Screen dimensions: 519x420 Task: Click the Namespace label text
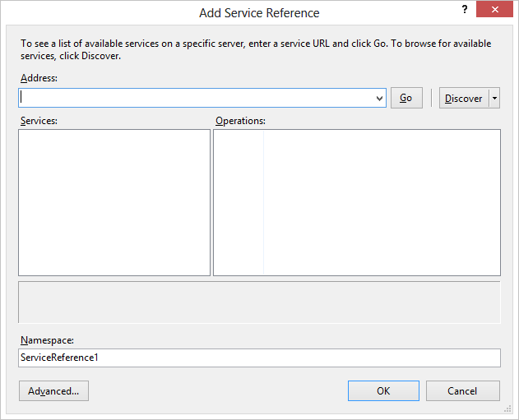(x=47, y=340)
